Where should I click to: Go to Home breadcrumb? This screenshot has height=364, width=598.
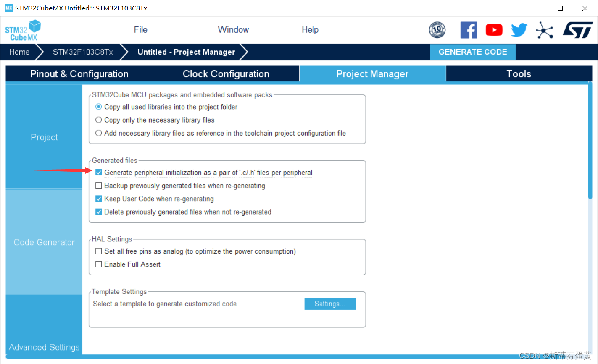point(20,52)
